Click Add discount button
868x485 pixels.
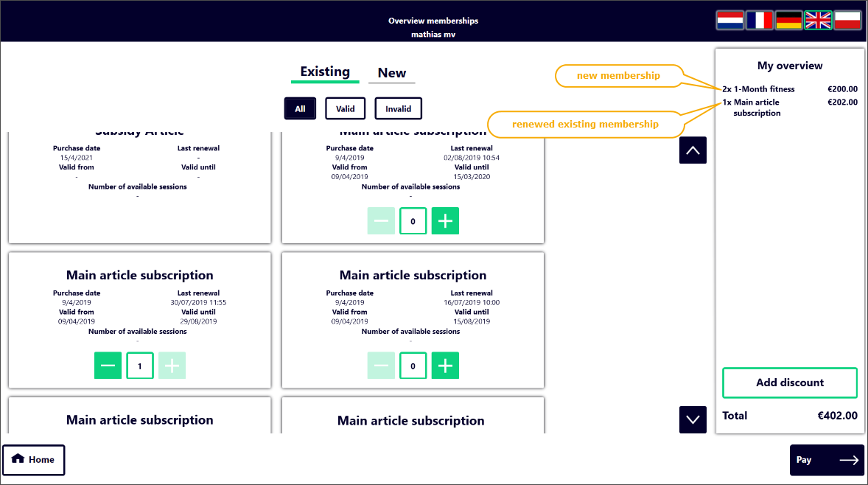point(790,383)
